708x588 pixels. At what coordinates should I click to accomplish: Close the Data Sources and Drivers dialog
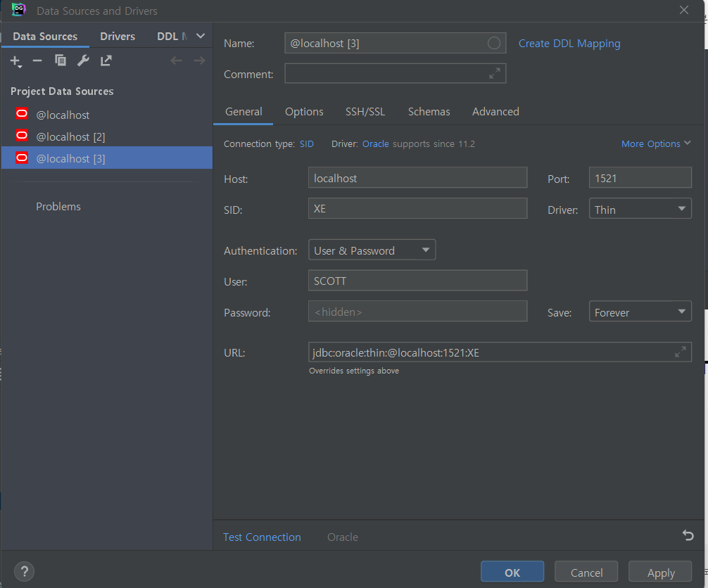click(x=684, y=10)
